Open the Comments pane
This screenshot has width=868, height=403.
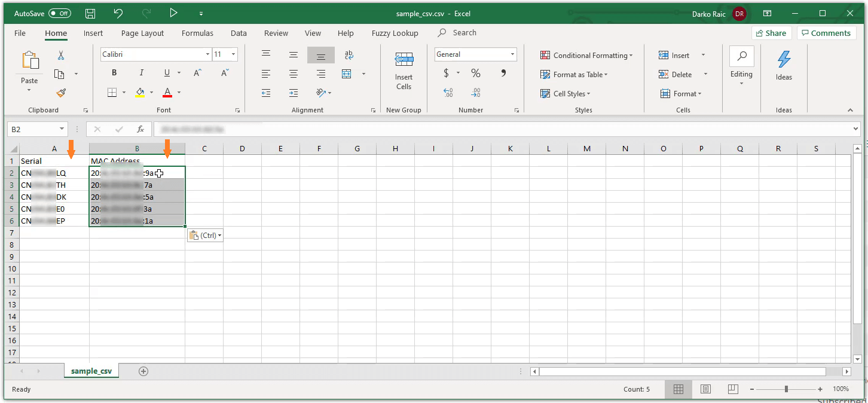coord(826,33)
